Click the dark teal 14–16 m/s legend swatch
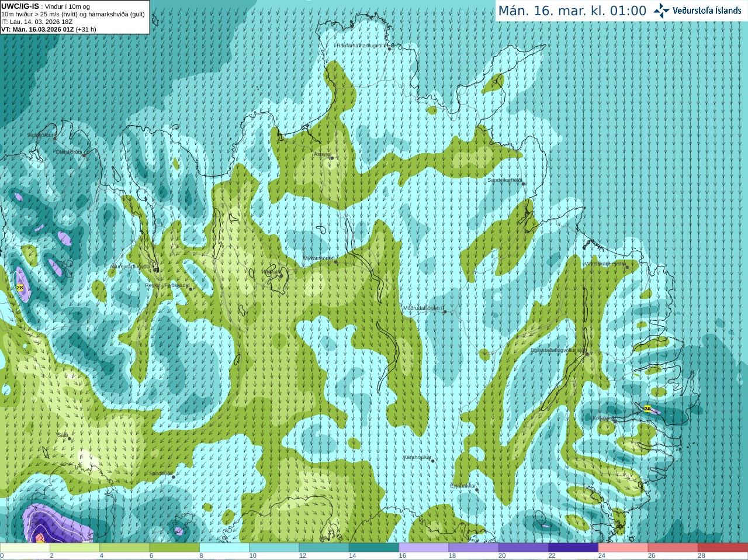Image resolution: width=748 pixels, height=560 pixels. click(x=374, y=548)
